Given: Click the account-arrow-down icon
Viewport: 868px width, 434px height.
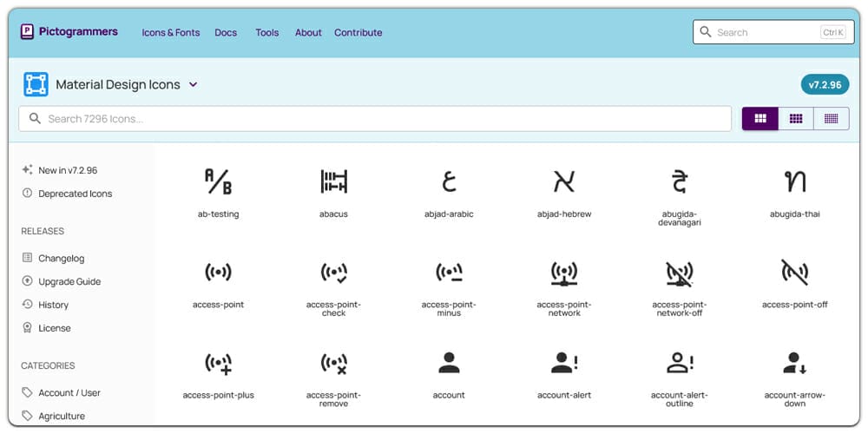Looking at the screenshot, I should (795, 363).
